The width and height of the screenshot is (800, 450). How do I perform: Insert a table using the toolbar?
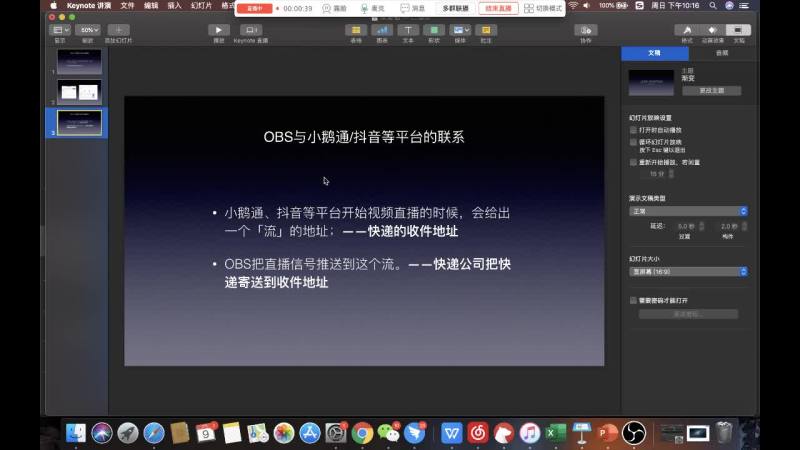pyautogui.click(x=356, y=30)
